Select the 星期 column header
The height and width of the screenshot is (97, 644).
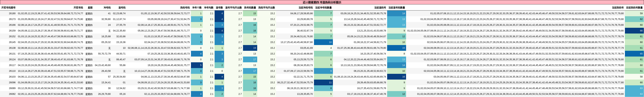[90, 8]
